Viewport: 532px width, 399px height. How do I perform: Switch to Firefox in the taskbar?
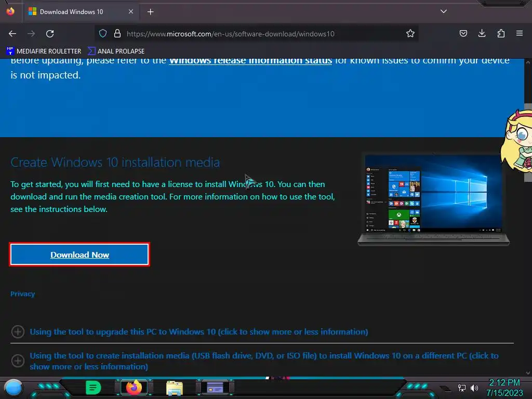[x=134, y=388]
